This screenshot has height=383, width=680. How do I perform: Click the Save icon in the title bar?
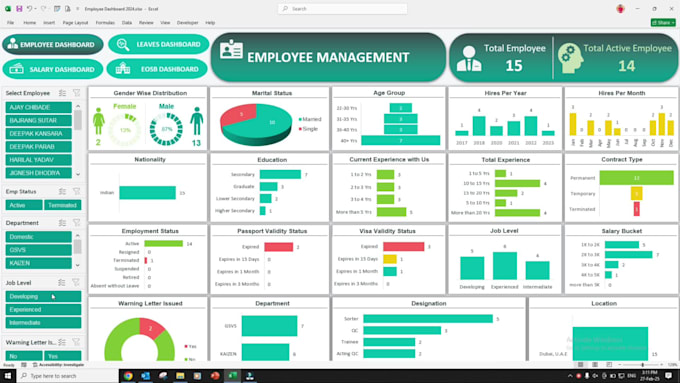(19, 9)
